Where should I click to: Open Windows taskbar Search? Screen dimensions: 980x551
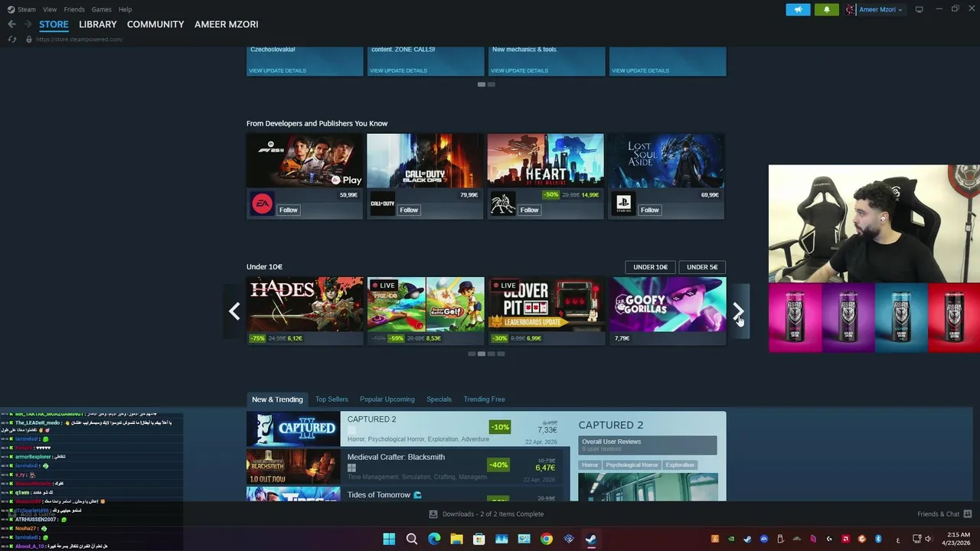[412, 539]
